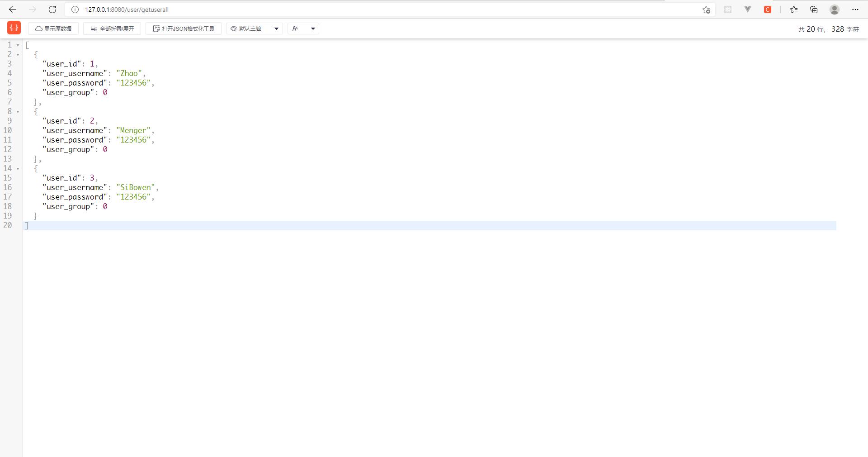
Task: Open the faded gear extension icon
Action: click(728, 10)
